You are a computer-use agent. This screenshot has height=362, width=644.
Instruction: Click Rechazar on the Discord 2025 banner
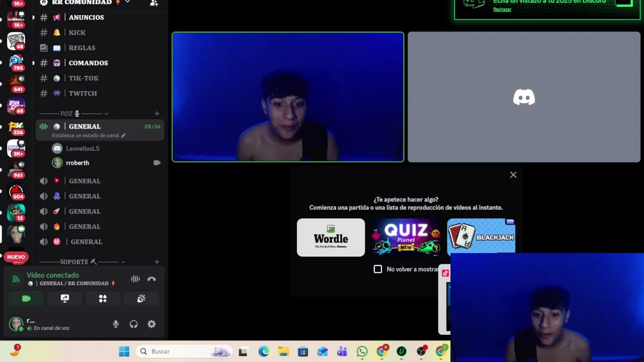click(502, 10)
